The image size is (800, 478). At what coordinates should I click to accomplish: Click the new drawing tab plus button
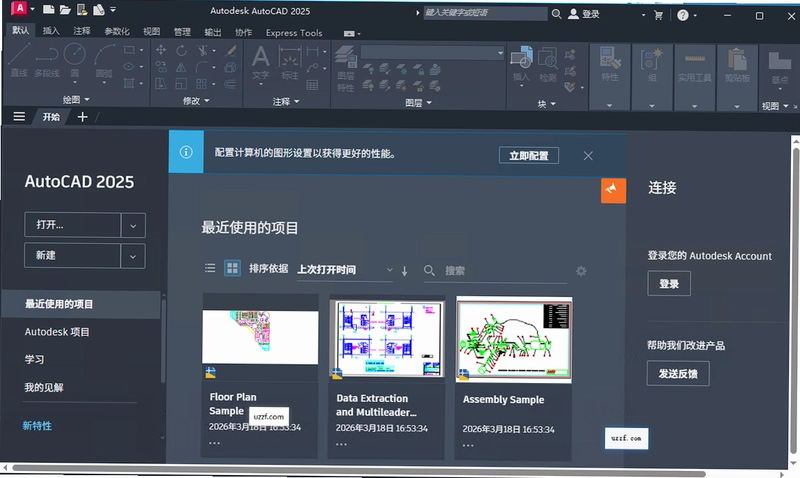pos(82,117)
